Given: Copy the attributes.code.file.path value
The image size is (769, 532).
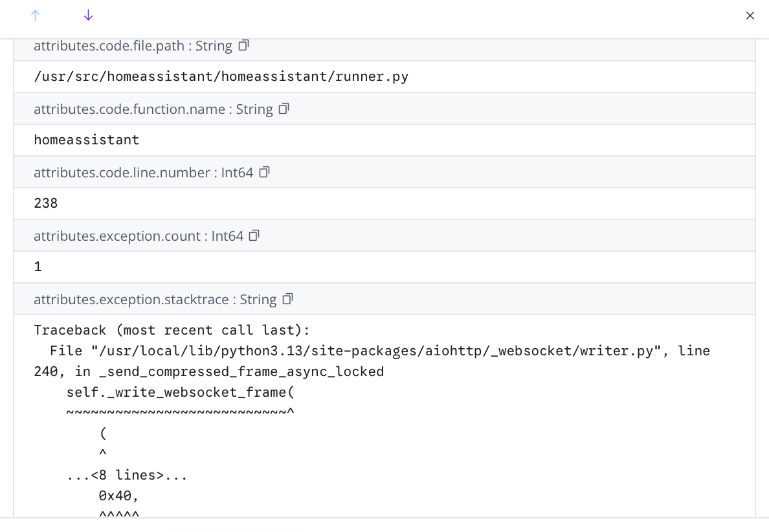Looking at the screenshot, I should coord(243,45).
